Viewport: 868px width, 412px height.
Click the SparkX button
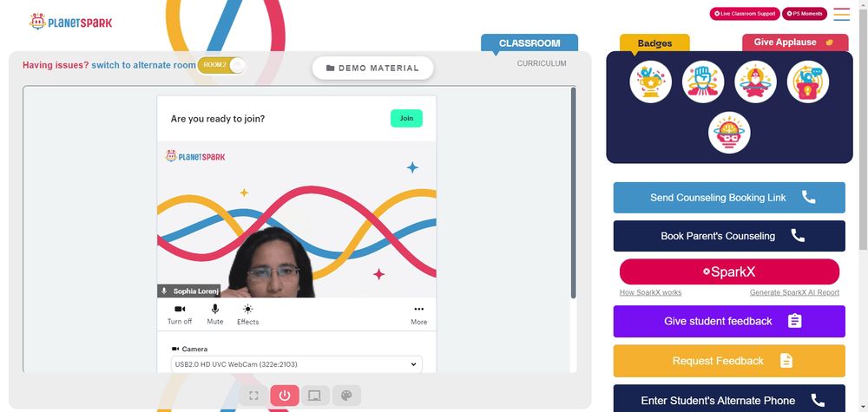pyautogui.click(x=729, y=272)
